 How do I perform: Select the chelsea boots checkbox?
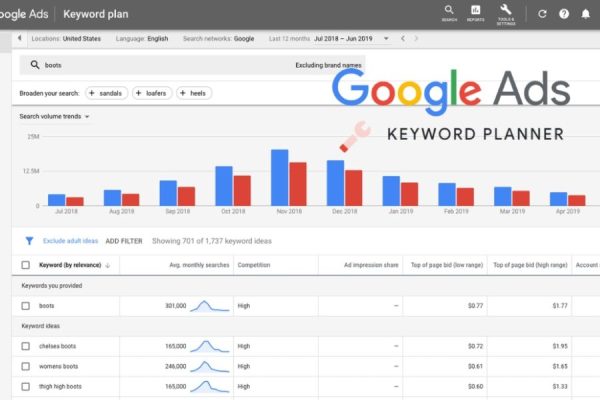click(x=26, y=345)
